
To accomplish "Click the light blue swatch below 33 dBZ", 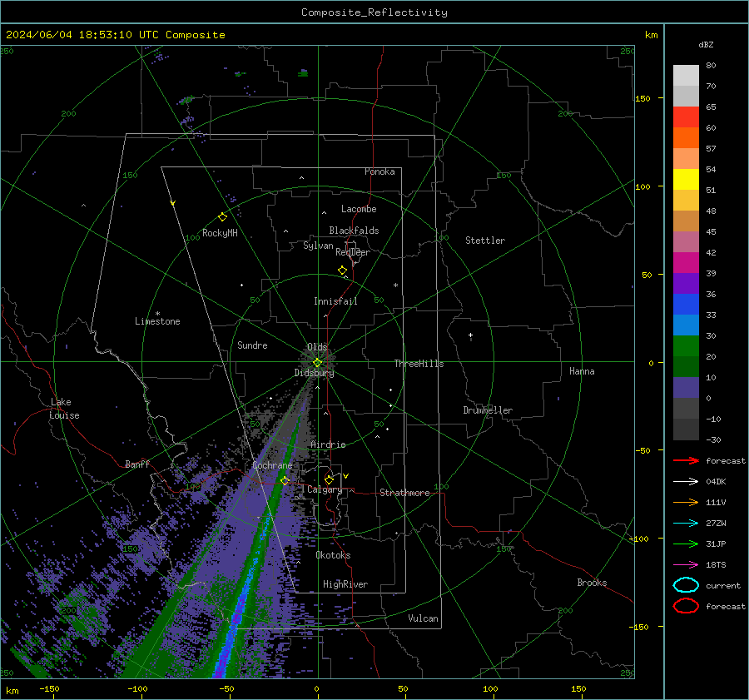I will pyautogui.click(x=686, y=325).
